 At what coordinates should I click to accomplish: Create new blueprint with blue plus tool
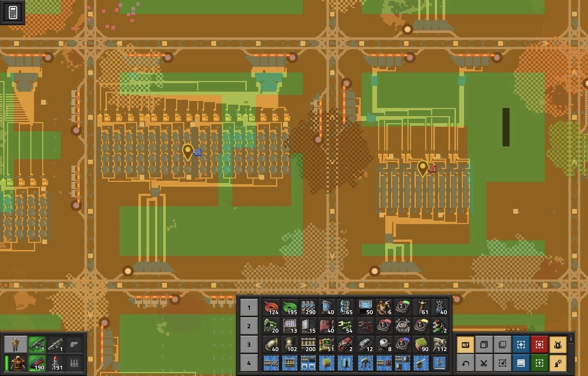coord(521,345)
